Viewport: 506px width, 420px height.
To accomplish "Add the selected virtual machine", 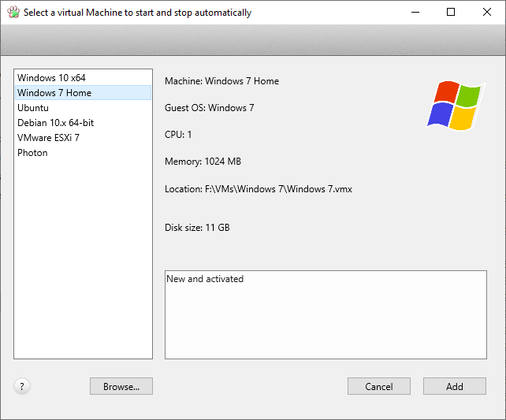I will pos(454,386).
